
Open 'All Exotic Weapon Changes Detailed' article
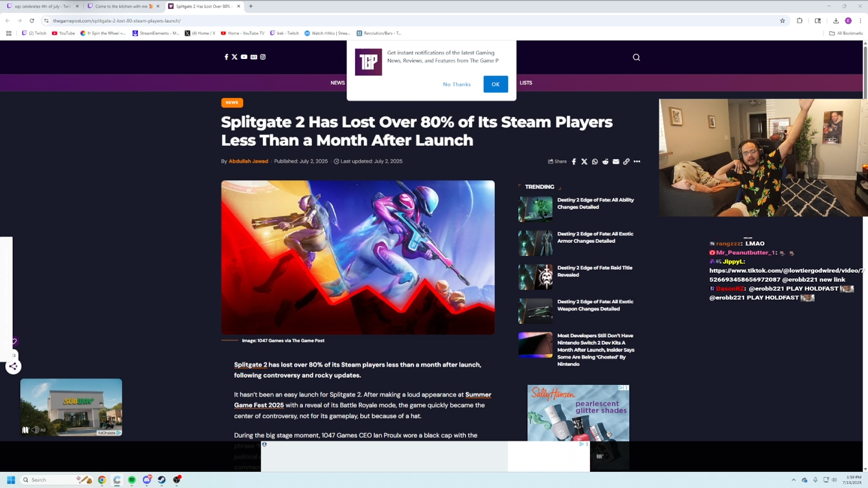(x=595, y=305)
